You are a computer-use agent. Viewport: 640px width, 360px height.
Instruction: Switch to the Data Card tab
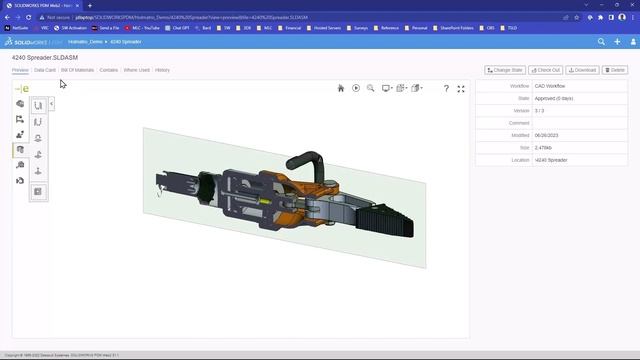44,70
